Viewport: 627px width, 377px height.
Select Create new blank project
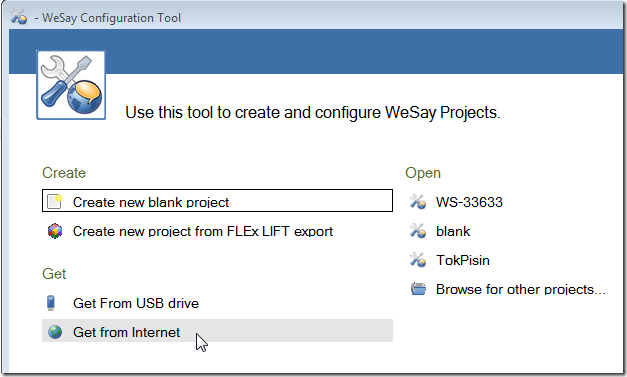[217, 201]
